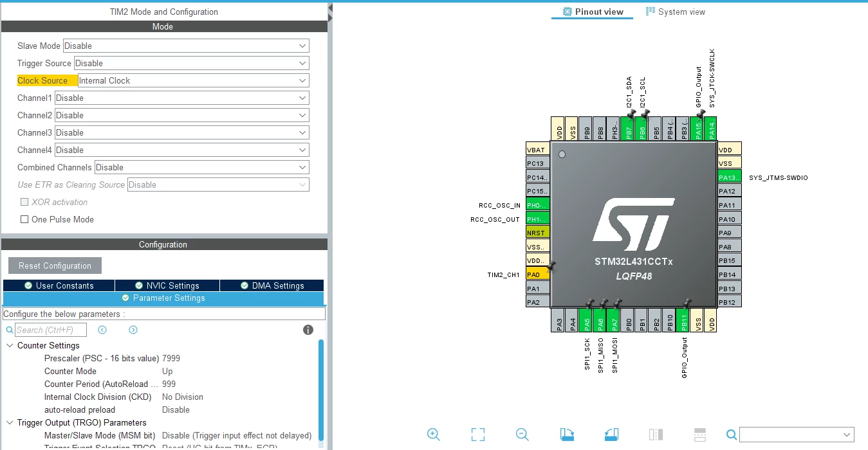Switch to the System view tab
Viewport: 868px width, 450px height.
(x=676, y=12)
